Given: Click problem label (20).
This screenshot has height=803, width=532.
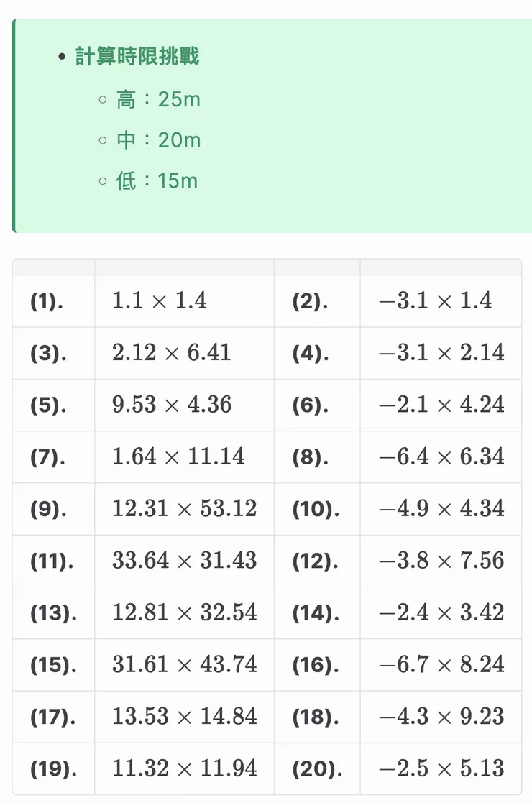Looking at the screenshot, I should [316, 769].
